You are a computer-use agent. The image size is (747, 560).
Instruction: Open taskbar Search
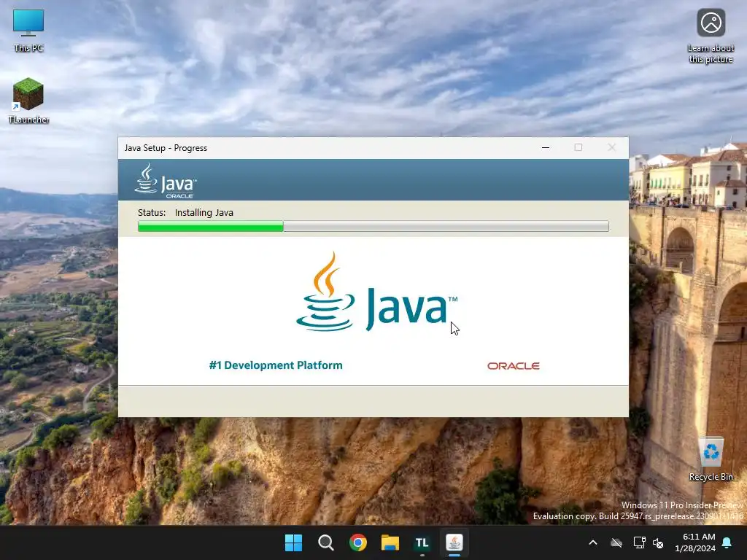[326, 542]
